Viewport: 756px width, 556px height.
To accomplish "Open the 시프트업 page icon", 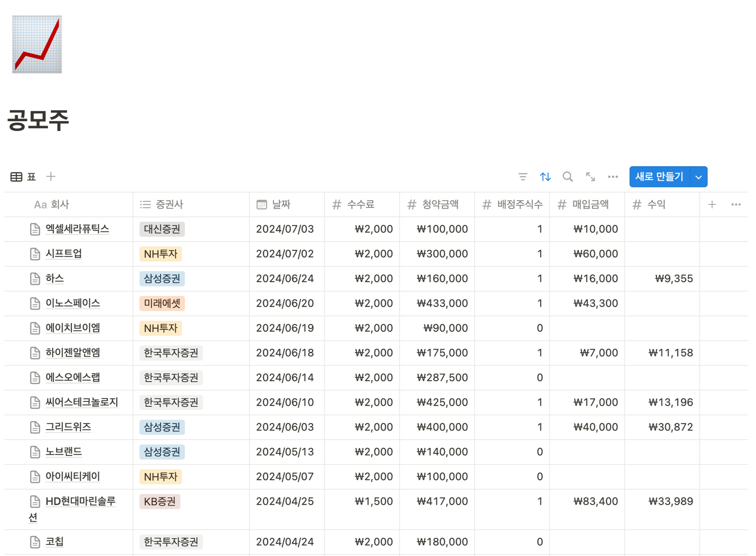I will click(x=35, y=254).
